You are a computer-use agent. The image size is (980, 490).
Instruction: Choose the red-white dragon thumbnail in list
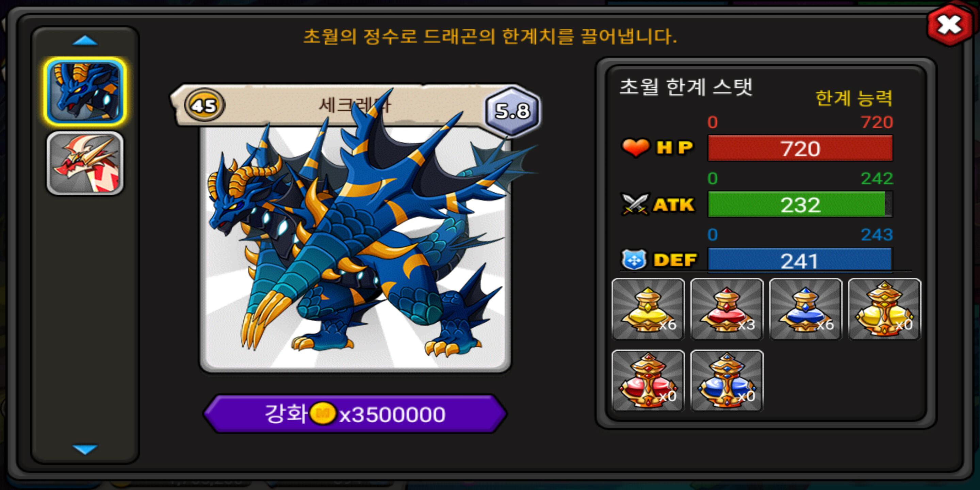[85, 163]
